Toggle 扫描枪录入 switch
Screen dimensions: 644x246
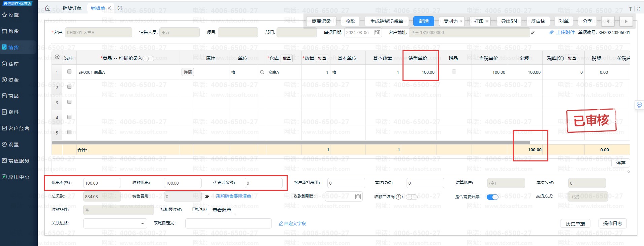click(x=148, y=59)
